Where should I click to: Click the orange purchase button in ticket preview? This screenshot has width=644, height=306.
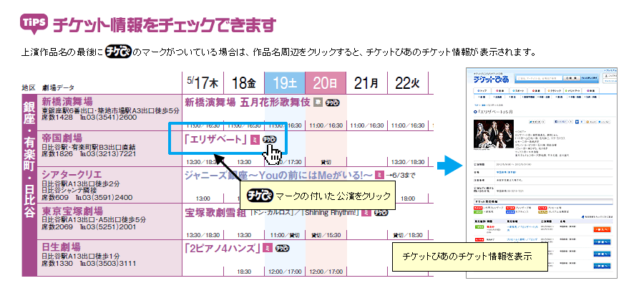pyautogui.click(x=602, y=229)
